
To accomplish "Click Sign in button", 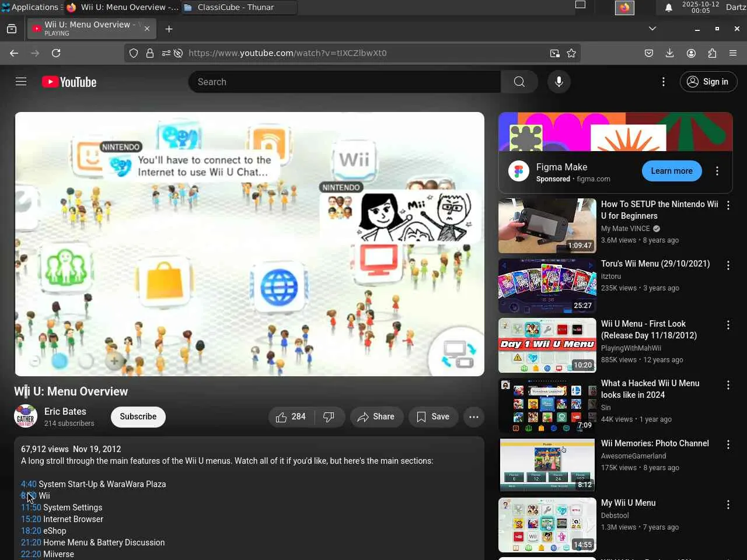I will 708,82.
